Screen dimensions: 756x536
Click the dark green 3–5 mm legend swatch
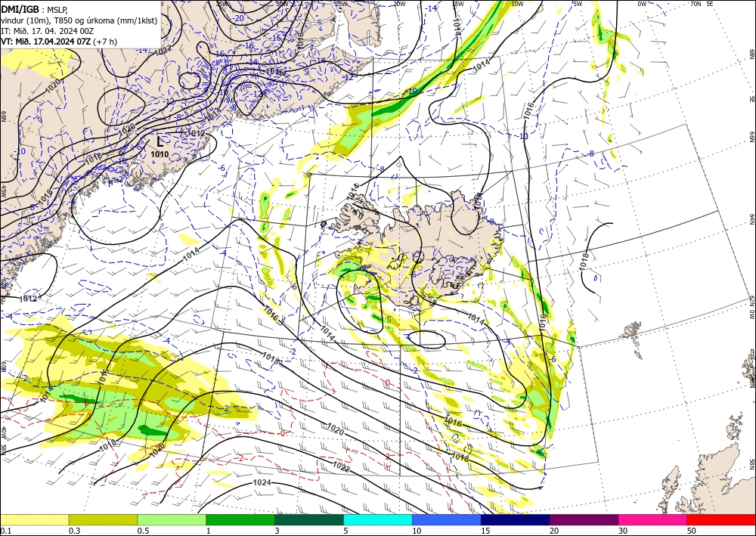point(309,519)
